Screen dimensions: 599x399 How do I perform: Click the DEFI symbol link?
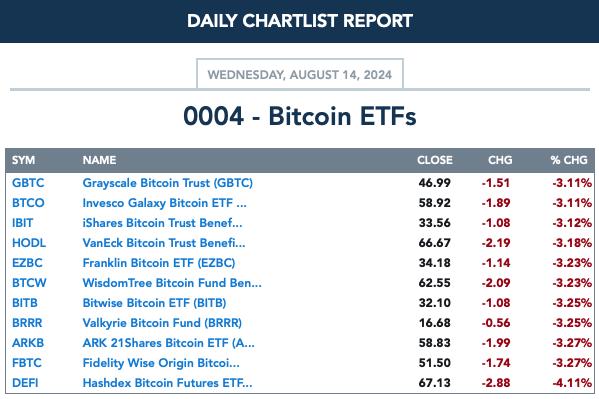point(25,383)
